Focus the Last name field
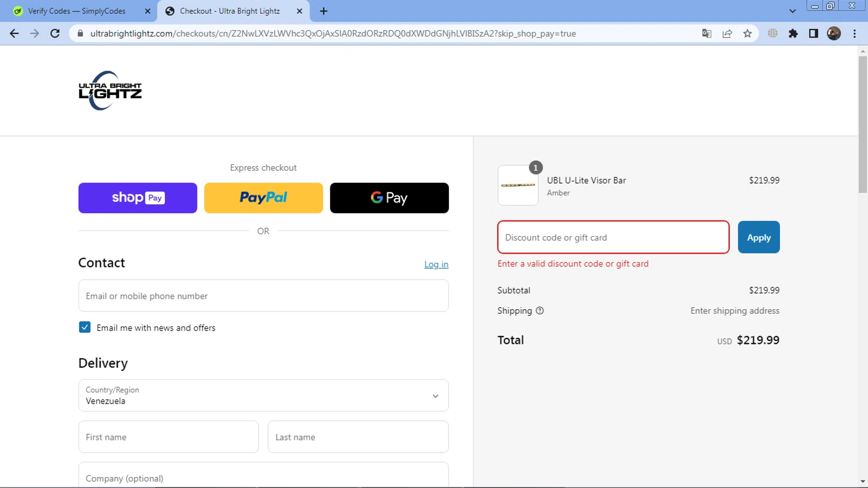Image resolution: width=868 pixels, height=488 pixels. 358,437
